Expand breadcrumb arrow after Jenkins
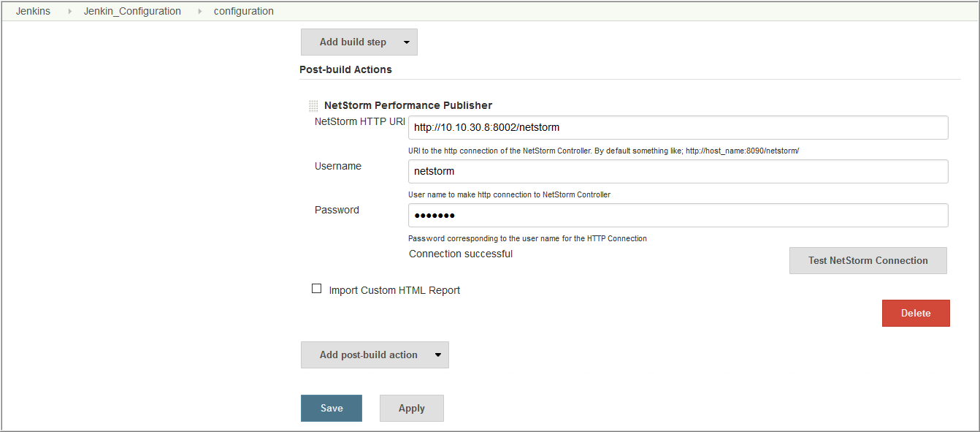The height and width of the screenshot is (432, 980). pyautogui.click(x=70, y=12)
